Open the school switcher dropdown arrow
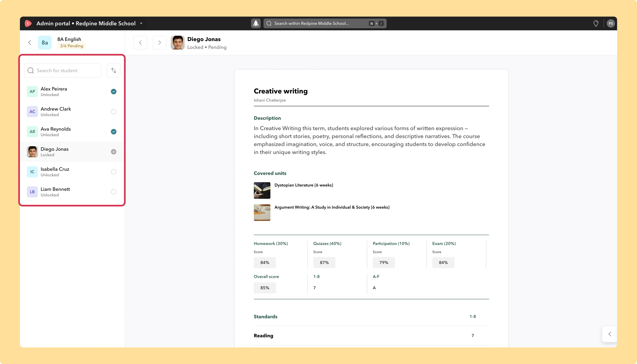Screen dimensions: 637x364 pyautogui.click(x=141, y=24)
